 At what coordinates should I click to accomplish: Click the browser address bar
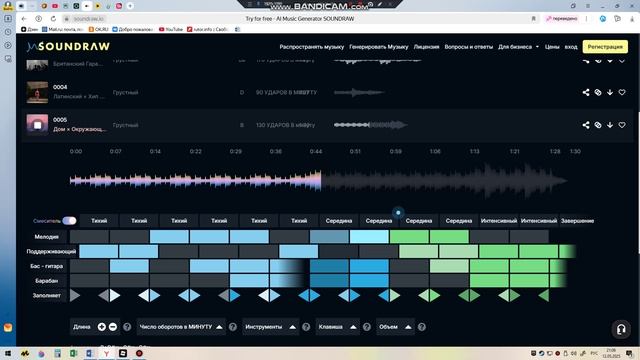pos(299,19)
